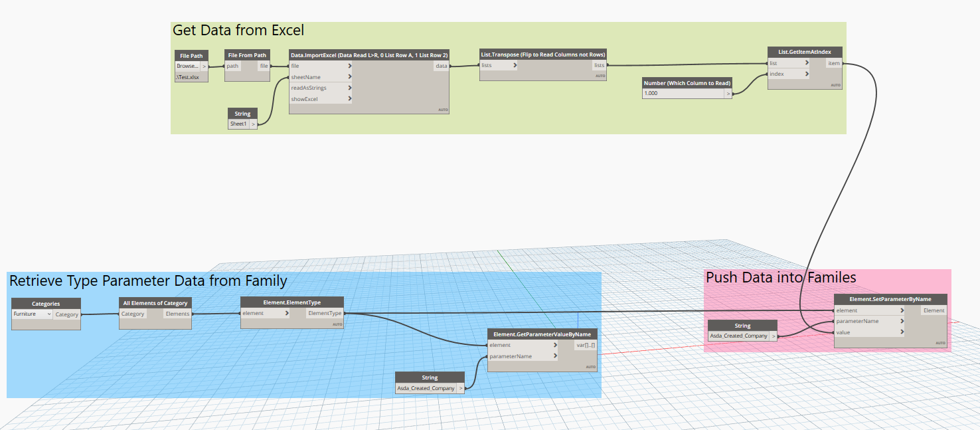This screenshot has height=430, width=980.
Task: Select the Number (Which Column to Read) title
Action: (x=687, y=83)
